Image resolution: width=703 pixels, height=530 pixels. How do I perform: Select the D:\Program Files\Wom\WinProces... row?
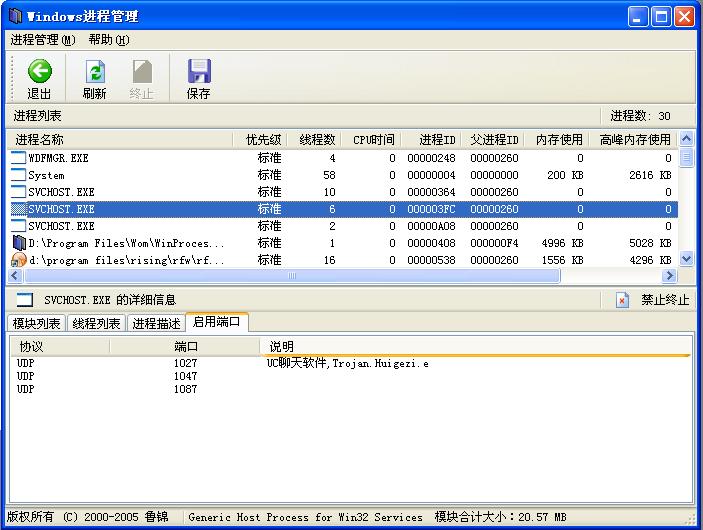(343, 243)
